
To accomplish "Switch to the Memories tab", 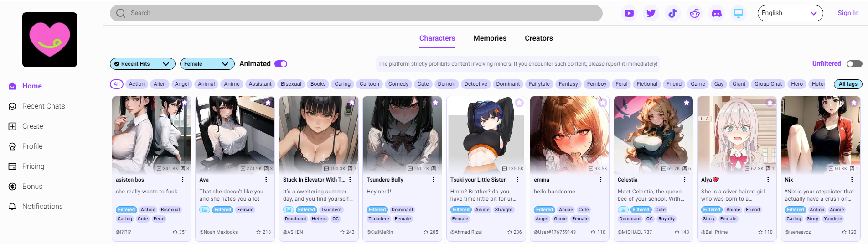I will click(x=490, y=38).
